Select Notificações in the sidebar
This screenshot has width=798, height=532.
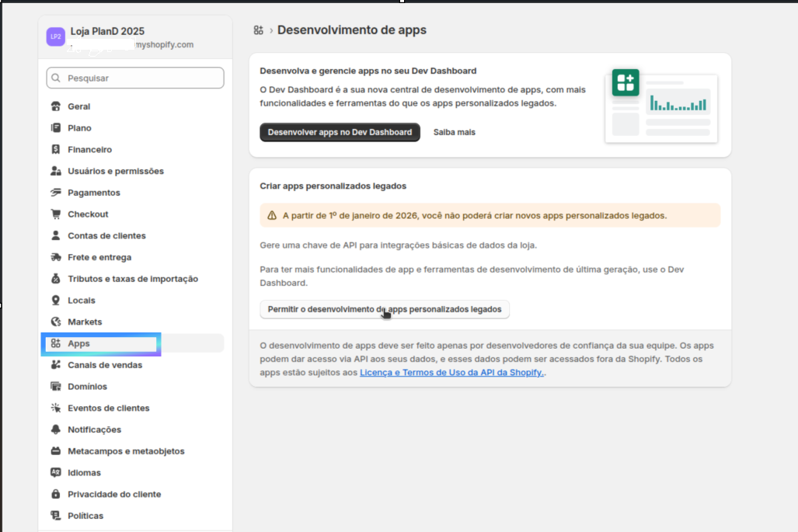tap(135, 429)
